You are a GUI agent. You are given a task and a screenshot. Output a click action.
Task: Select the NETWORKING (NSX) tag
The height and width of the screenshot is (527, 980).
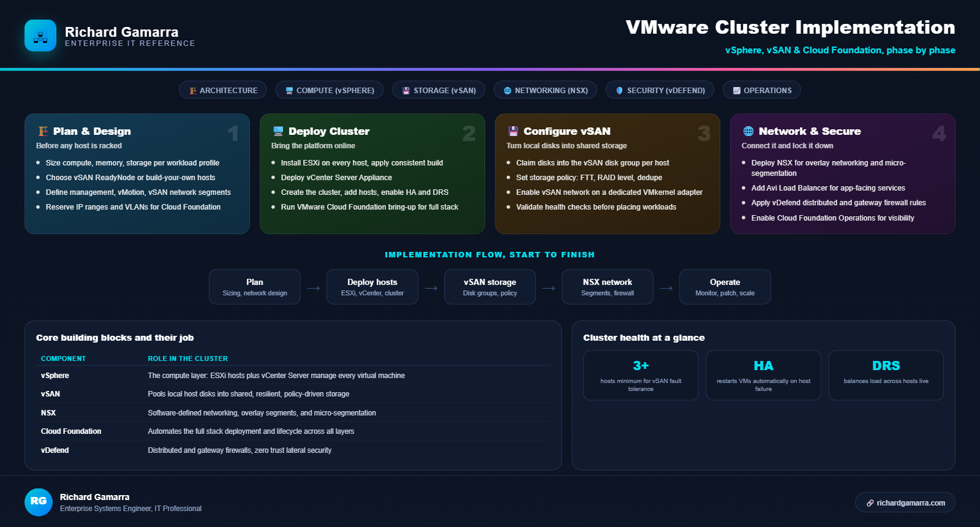tap(545, 90)
